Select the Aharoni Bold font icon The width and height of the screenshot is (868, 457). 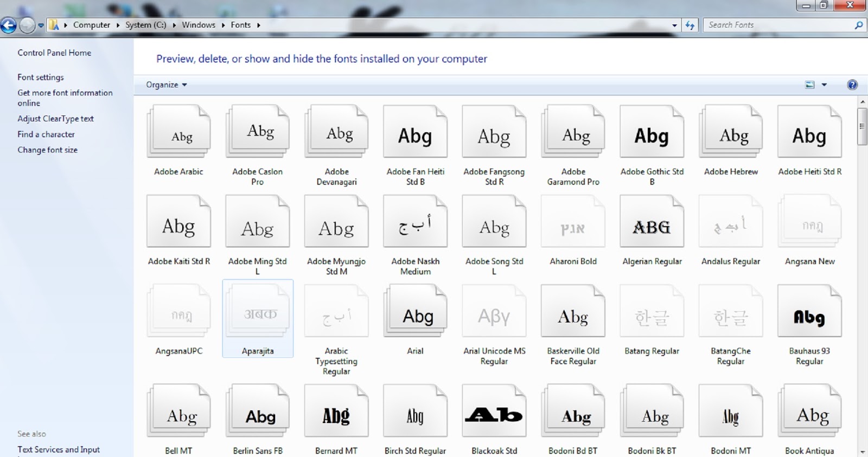[573, 222]
